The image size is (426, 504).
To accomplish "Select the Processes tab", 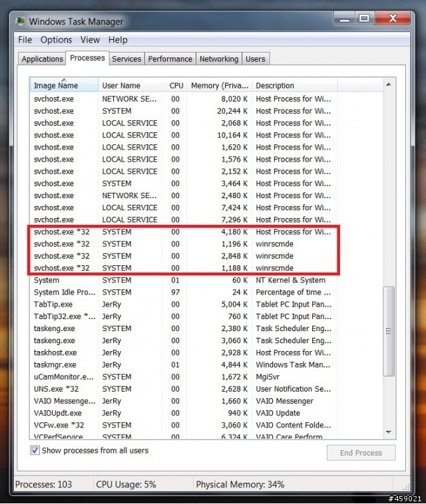I will tap(87, 58).
